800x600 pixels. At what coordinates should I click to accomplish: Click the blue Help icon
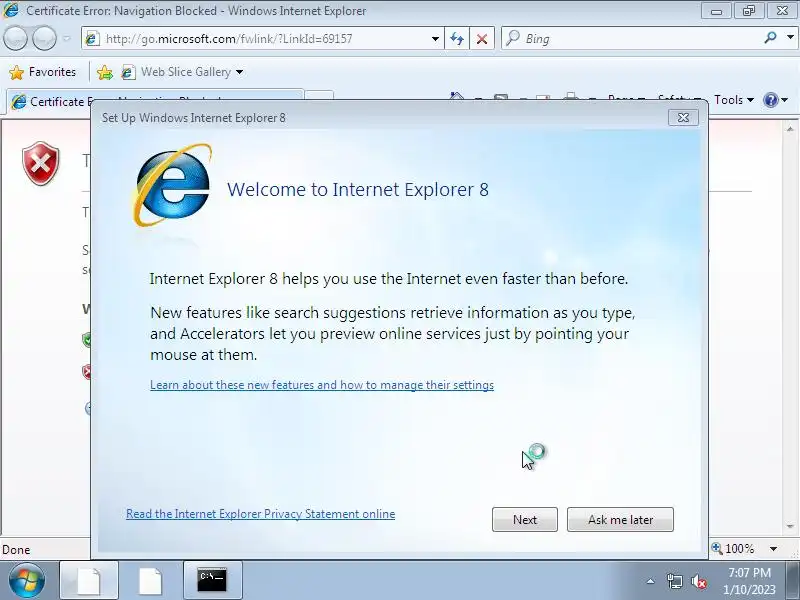tap(770, 100)
